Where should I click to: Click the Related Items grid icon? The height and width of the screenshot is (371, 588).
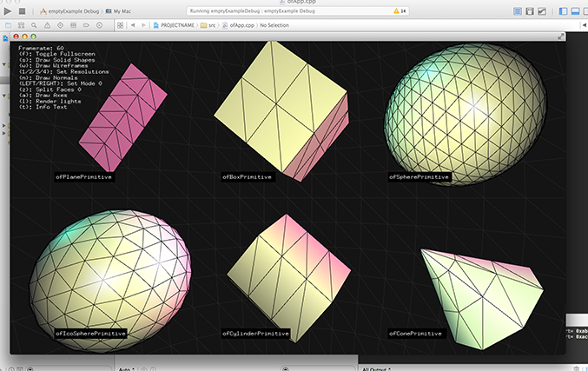[120, 25]
